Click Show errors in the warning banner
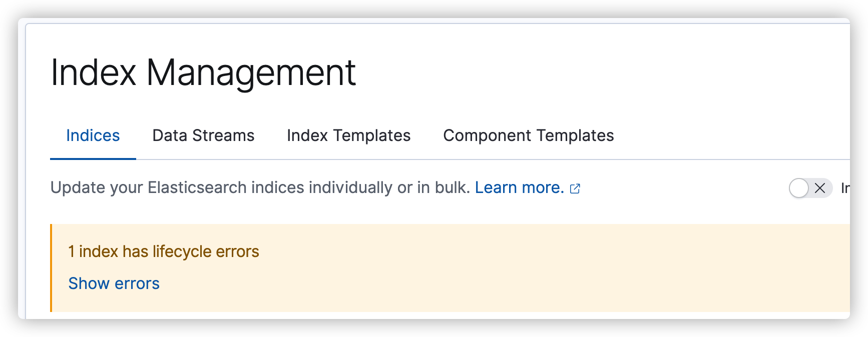This screenshot has width=868, height=337. pos(114,283)
